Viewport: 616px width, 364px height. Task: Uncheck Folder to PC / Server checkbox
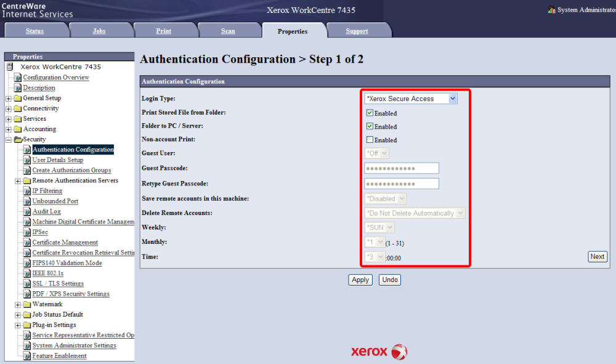pos(370,126)
